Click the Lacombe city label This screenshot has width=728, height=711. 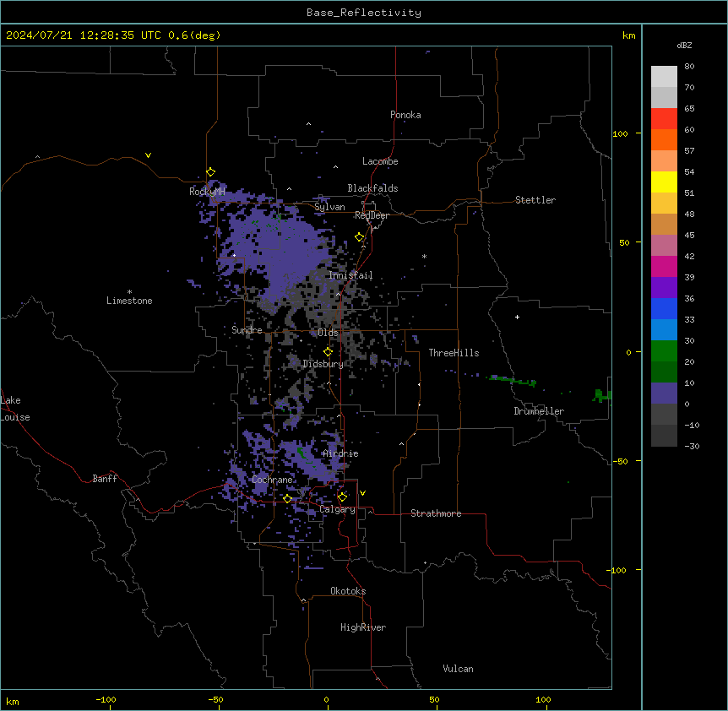(x=380, y=161)
